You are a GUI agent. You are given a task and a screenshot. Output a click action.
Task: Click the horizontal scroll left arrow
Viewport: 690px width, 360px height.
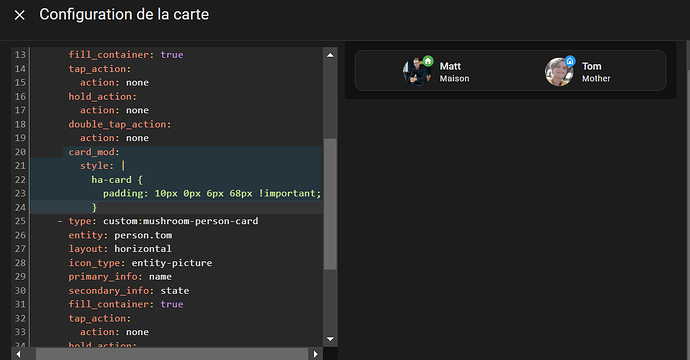18,354
